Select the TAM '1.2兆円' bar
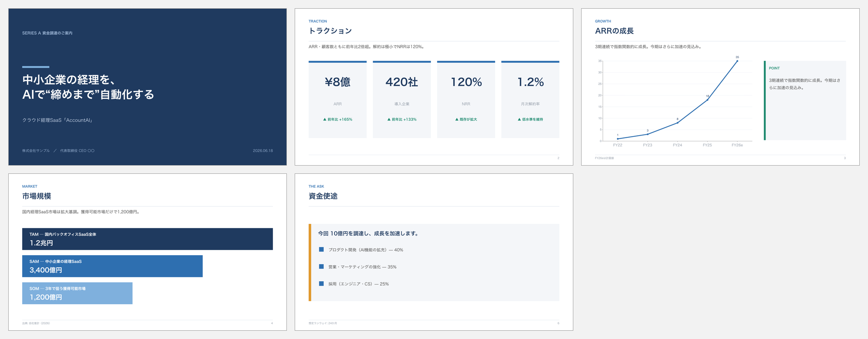Viewport: 868px width, 339px height. (x=148, y=239)
